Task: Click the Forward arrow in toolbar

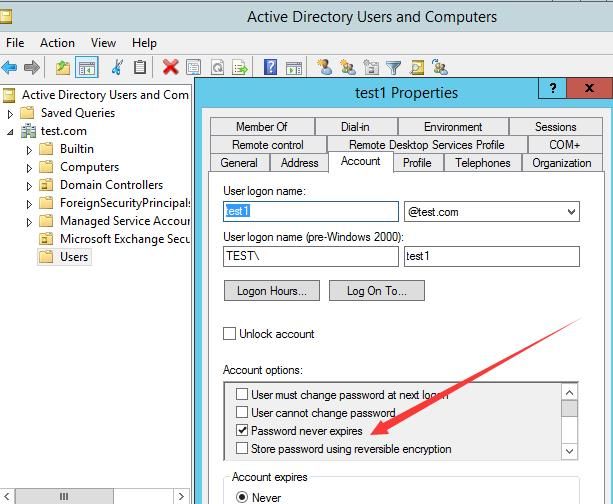Action: 32,67
